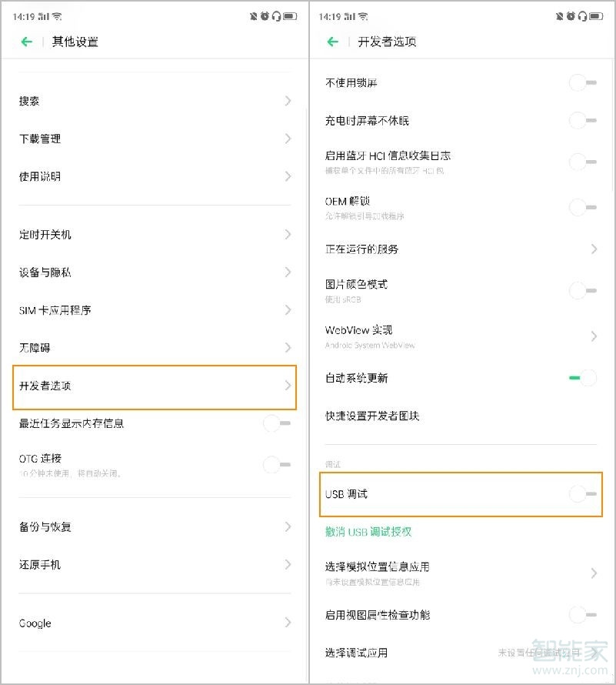
Task: Enable the USB 调试 toggle
Action: [581, 495]
